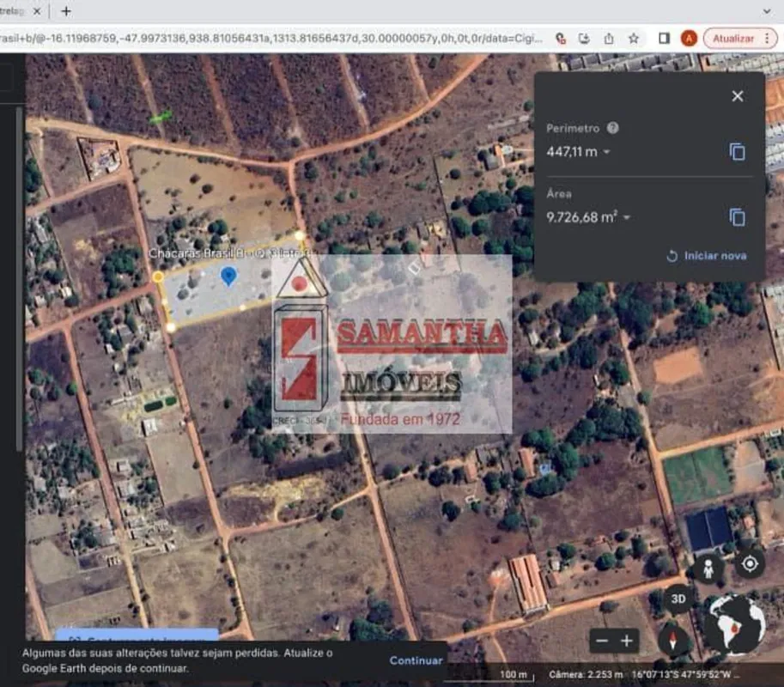The image size is (784, 687).
Task: Click the blue location pin on map
Action: tap(228, 276)
